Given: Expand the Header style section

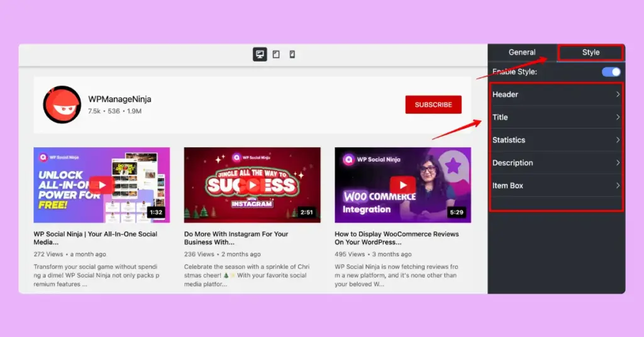Looking at the screenshot, I should 556,94.
